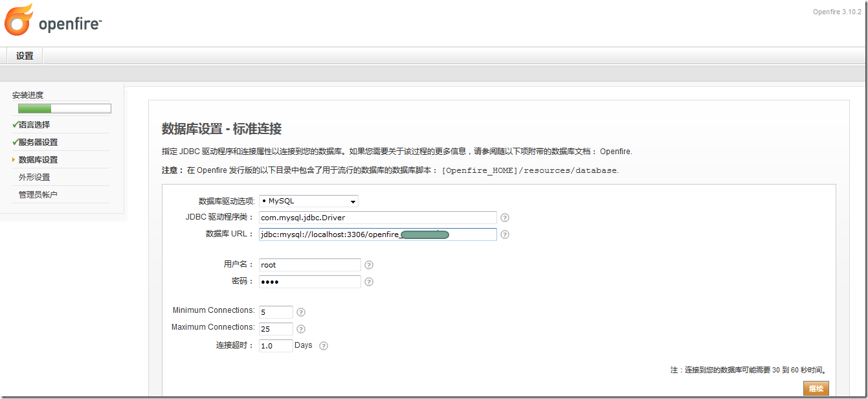Click note about 30 到 60 秒时间

coord(749,370)
